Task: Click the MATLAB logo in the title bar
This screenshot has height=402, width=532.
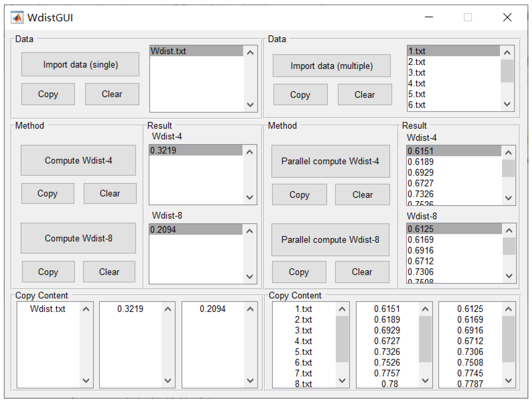Action: (17, 17)
